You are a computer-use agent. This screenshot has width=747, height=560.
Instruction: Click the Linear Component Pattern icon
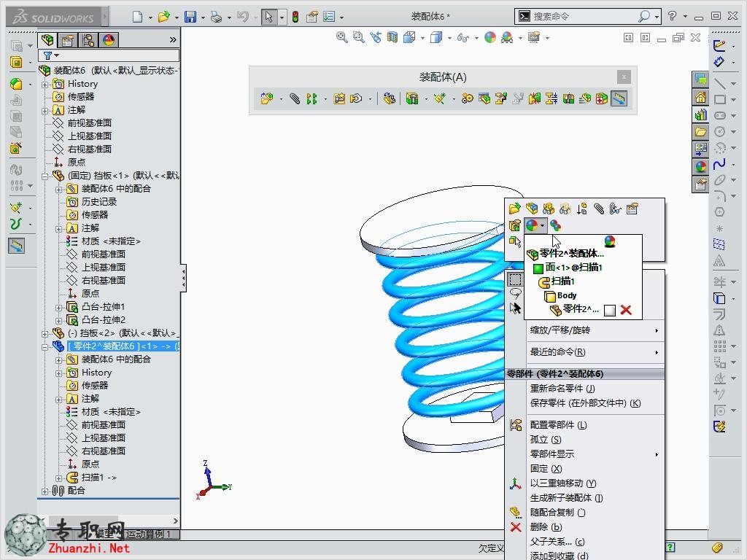click(311, 98)
